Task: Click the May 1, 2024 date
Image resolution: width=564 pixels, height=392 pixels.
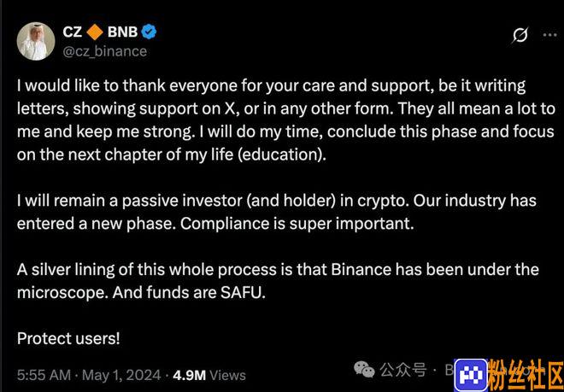Action: [121, 376]
